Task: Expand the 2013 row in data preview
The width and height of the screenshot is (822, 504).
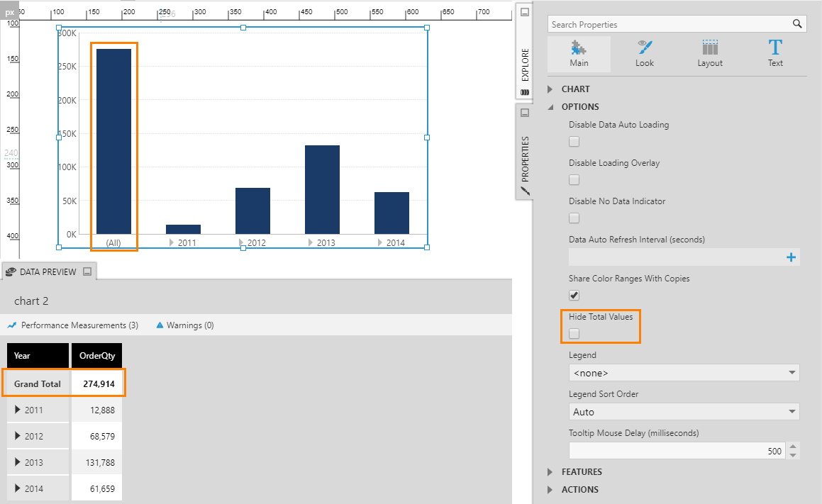Action: point(18,462)
